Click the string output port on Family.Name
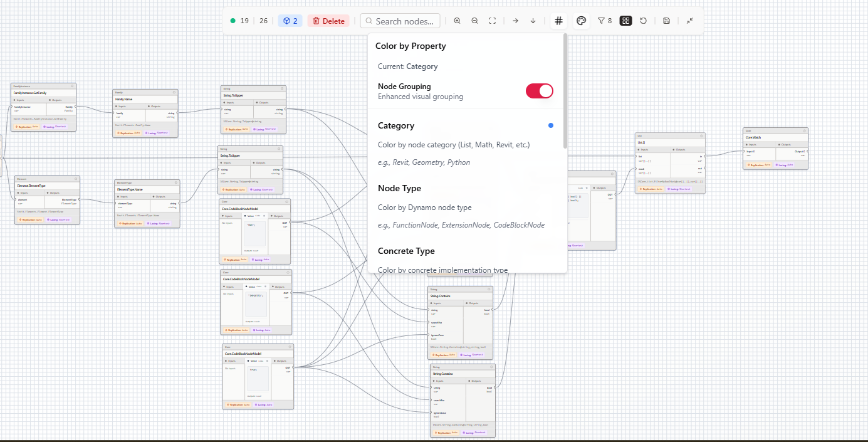Viewport: 868px width, 442px height. click(178, 113)
